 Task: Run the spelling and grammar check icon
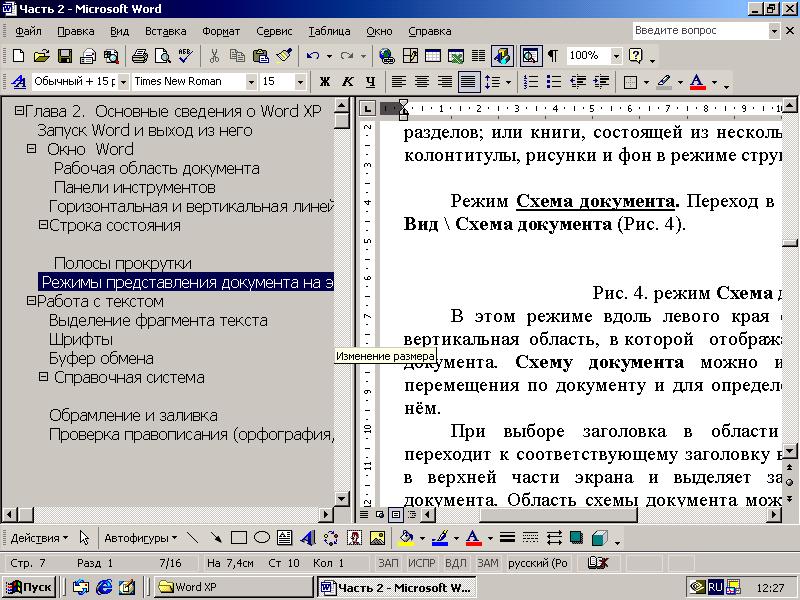pyautogui.click(x=186, y=56)
